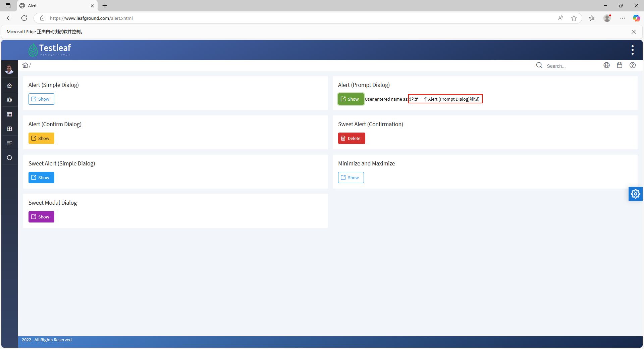This screenshot has width=644, height=349.
Task: Open tab actions menu icon
Action: pos(8,6)
